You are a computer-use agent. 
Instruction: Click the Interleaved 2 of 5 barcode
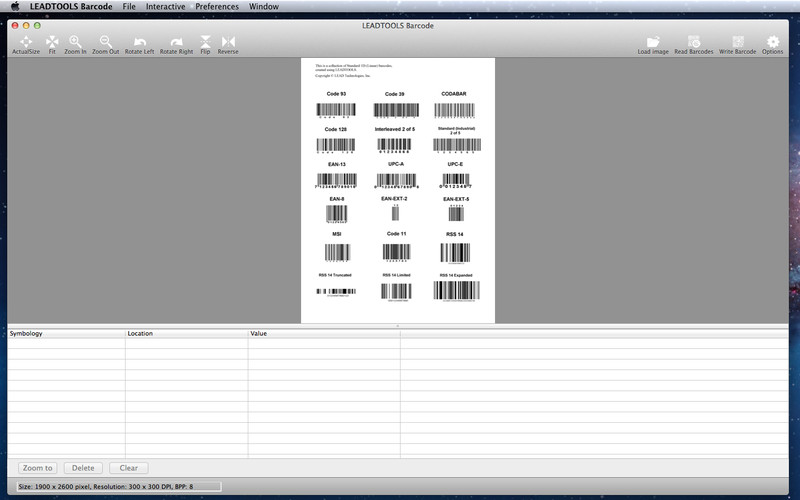click(x=394, y=145)
